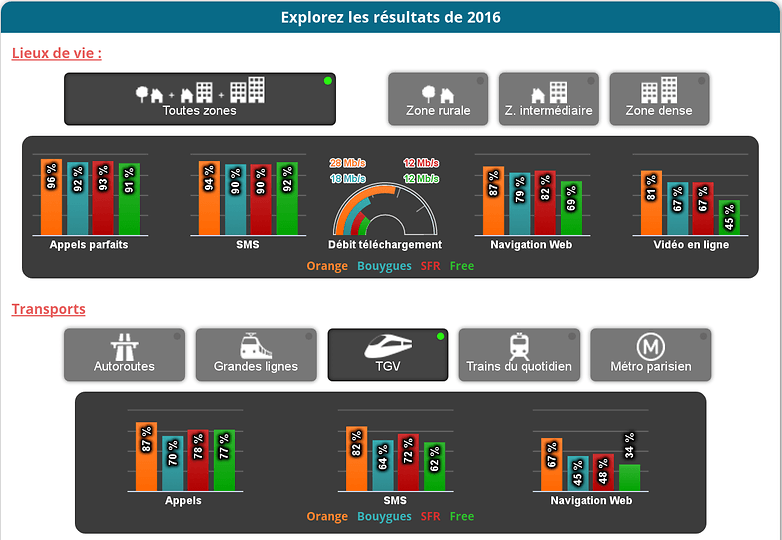
Task: Click the high-speed train icon on TGV
Action: [x=388, y=347]
